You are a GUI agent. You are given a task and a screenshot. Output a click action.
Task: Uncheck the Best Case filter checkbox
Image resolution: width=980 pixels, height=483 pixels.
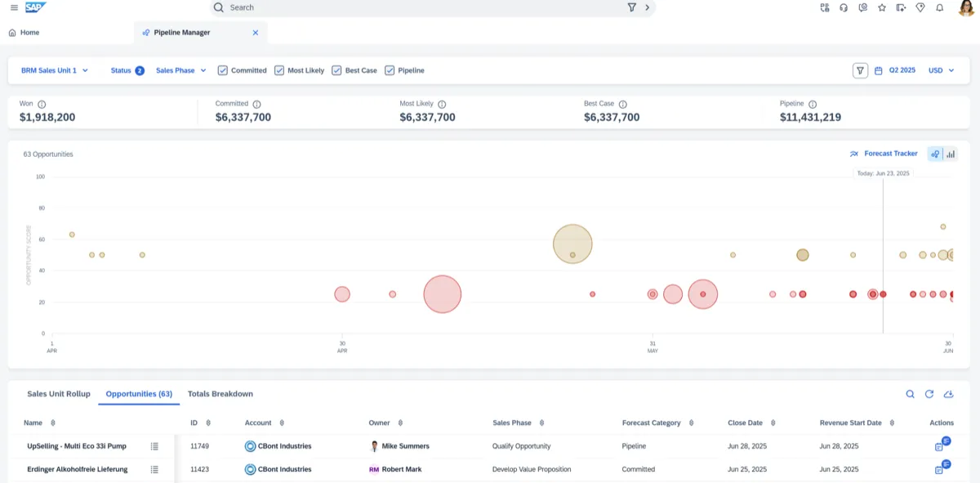336,70
